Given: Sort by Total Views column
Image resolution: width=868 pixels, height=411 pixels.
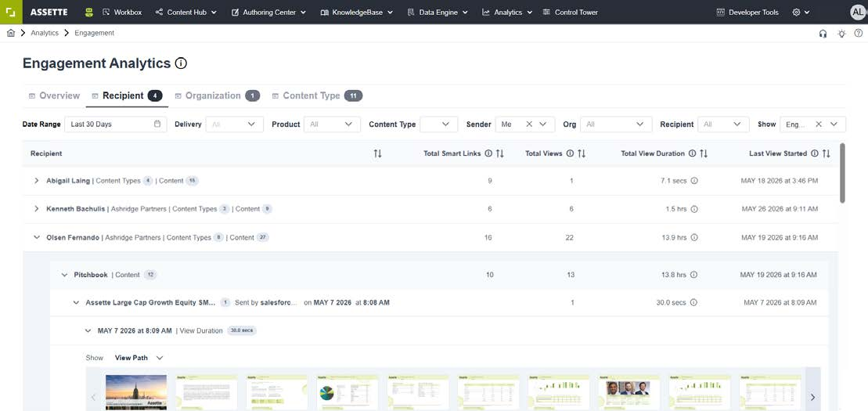Looking at the screenshot, I should click(x=582, y=153).
